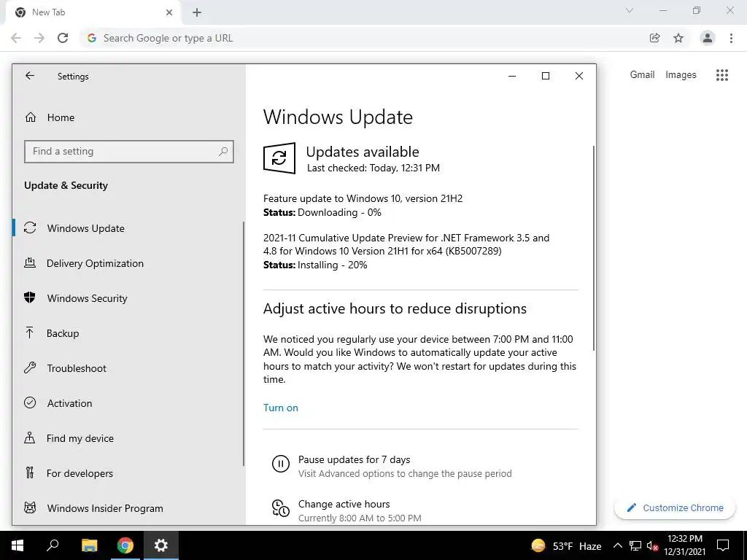Click the Settings sidebar scrollbar
The width and height of the screenshot is (747, 560).
click(x=244, y=343)
